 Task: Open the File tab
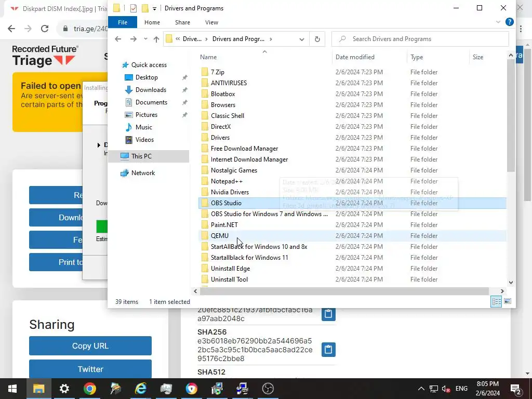123,22
